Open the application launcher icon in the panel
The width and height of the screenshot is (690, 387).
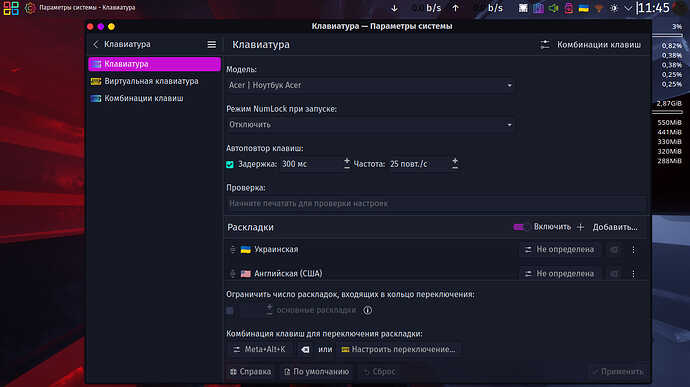[x=11, y=8]
